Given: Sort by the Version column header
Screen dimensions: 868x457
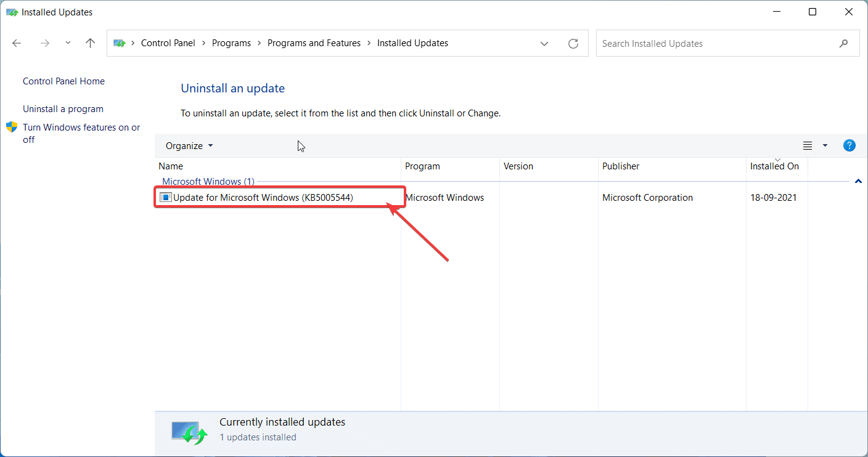Looking at the screenshot, I should tap(549, 166).
